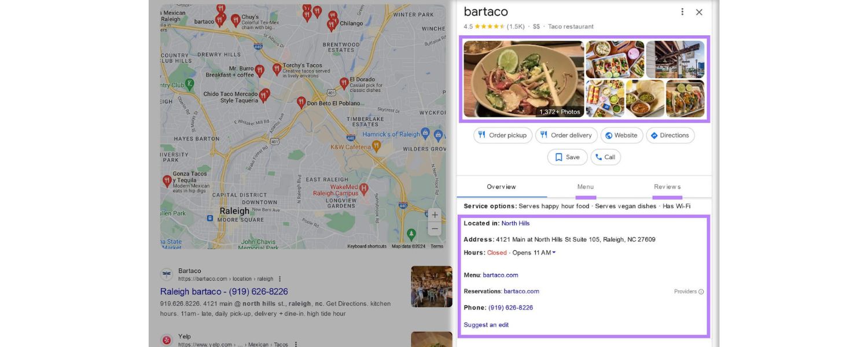
Task: Switch to the Menu tab
Action: pos(586,187)
